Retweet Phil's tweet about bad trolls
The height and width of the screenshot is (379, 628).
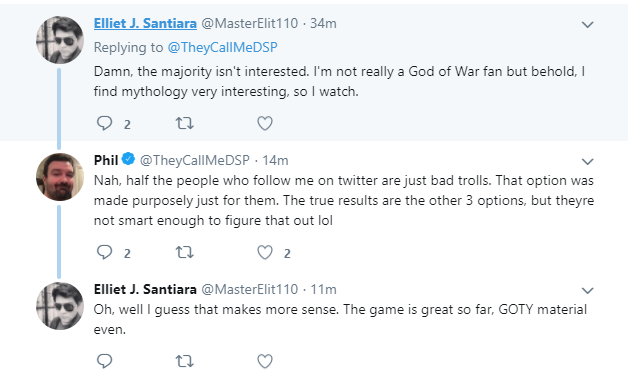pyautogui.click(x=185, y=252)
